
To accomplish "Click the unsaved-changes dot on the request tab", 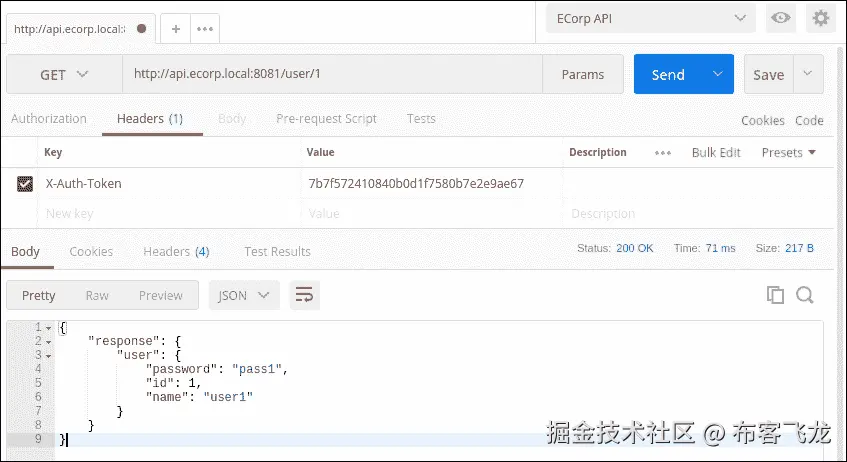I will (x=142, y=29).
